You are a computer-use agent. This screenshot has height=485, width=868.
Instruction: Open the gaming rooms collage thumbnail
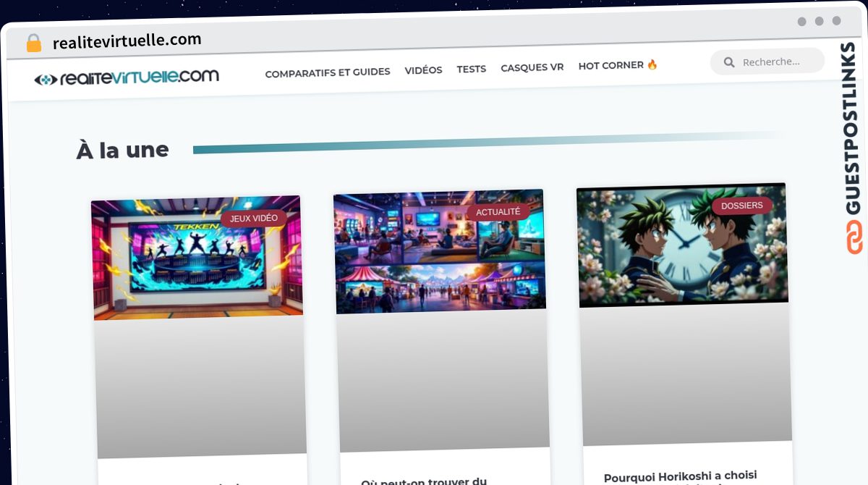pos(439,253)
